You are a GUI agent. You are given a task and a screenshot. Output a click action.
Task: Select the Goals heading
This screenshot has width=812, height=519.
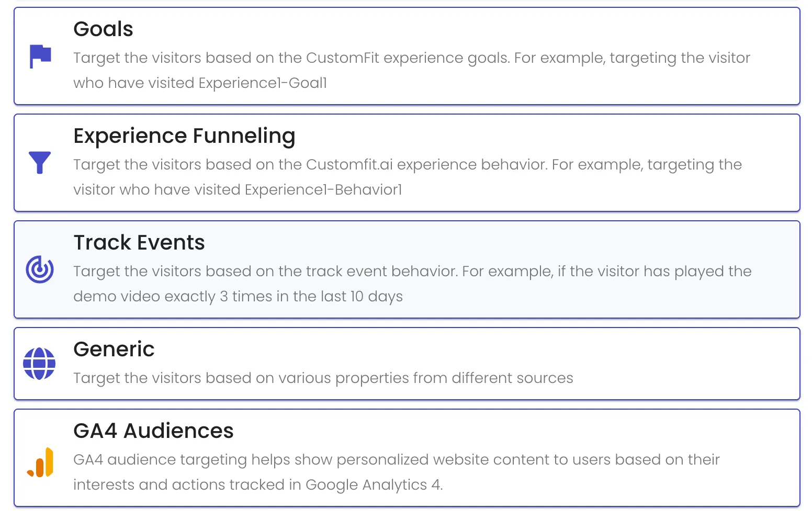click(103, 29)
